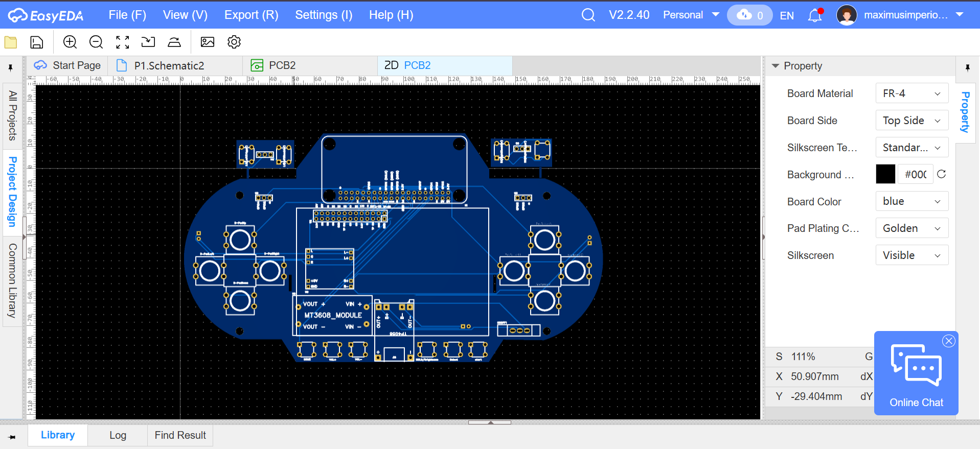The height and width of the screenshot is (449, 980).
Task: Open the Board Color dropdown showing blue
Action: 911,201
